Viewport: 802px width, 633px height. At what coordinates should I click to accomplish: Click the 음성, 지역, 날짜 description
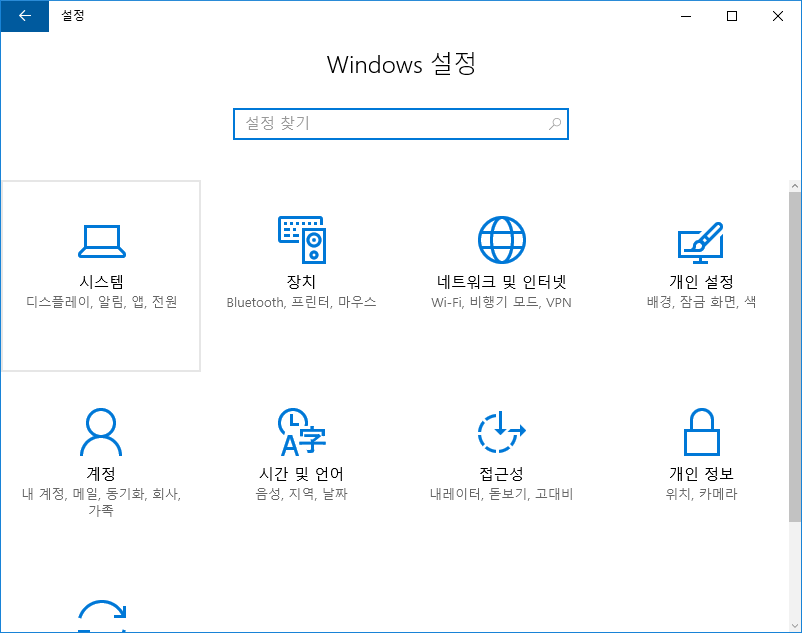pyautogui.click(x=301, y=494)
